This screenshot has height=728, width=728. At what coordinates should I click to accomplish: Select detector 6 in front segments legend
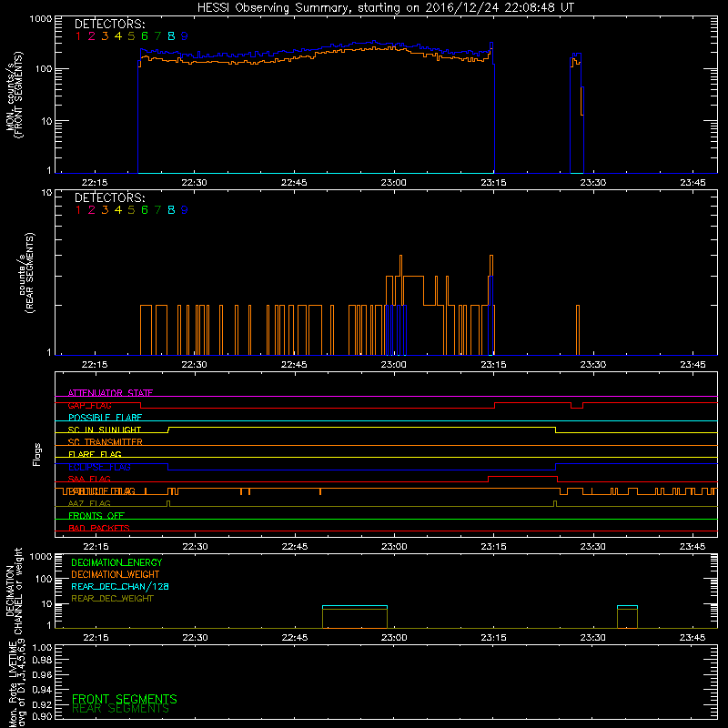pos(145,36)
